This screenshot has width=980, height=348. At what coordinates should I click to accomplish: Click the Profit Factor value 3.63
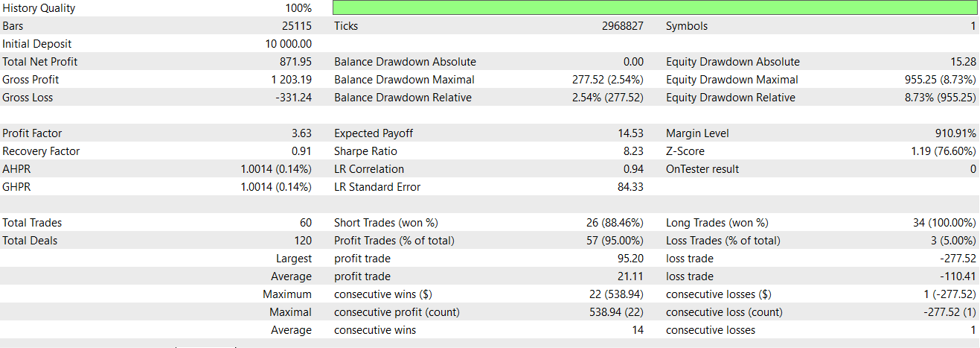(301, 133)
